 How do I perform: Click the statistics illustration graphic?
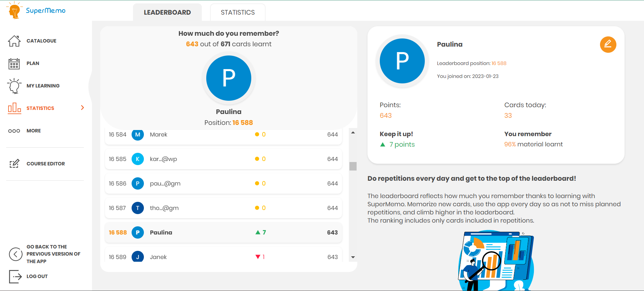pyautogui.click(x=496, y=261)
